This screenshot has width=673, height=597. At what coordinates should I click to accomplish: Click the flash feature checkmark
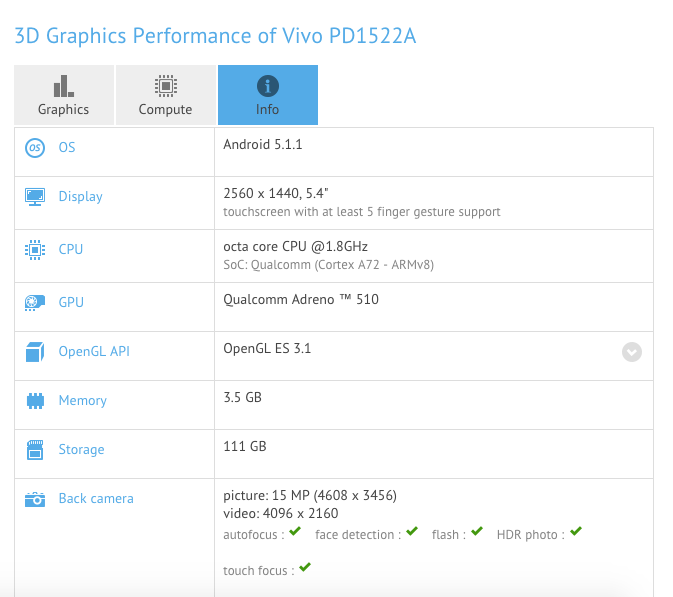[x=477, y=532]
